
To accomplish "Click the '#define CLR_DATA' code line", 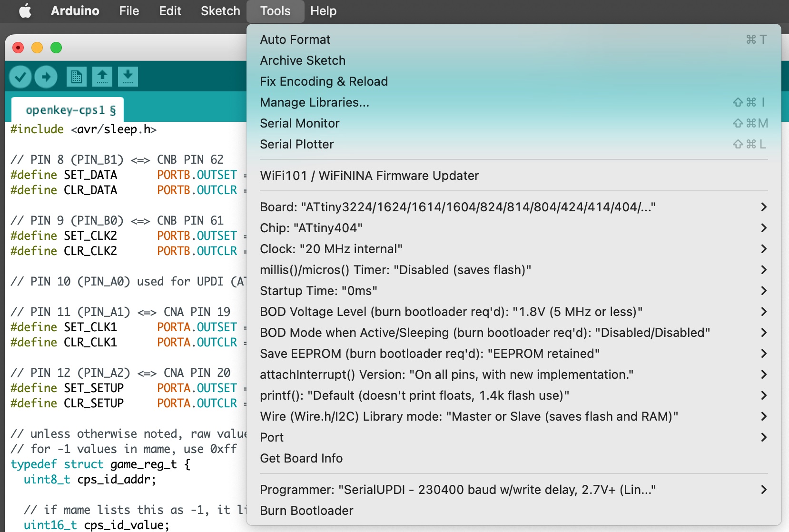I will click(x=128, y=190).
